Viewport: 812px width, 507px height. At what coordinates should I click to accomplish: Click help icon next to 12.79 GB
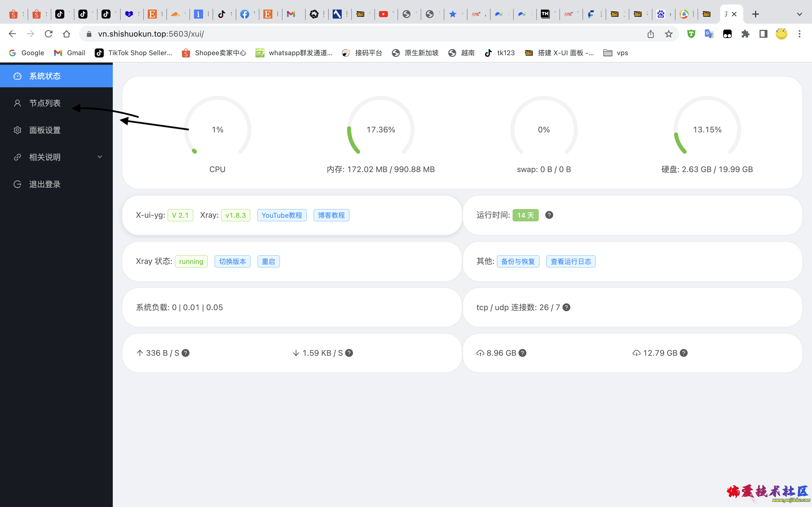[x=683, y=353]
